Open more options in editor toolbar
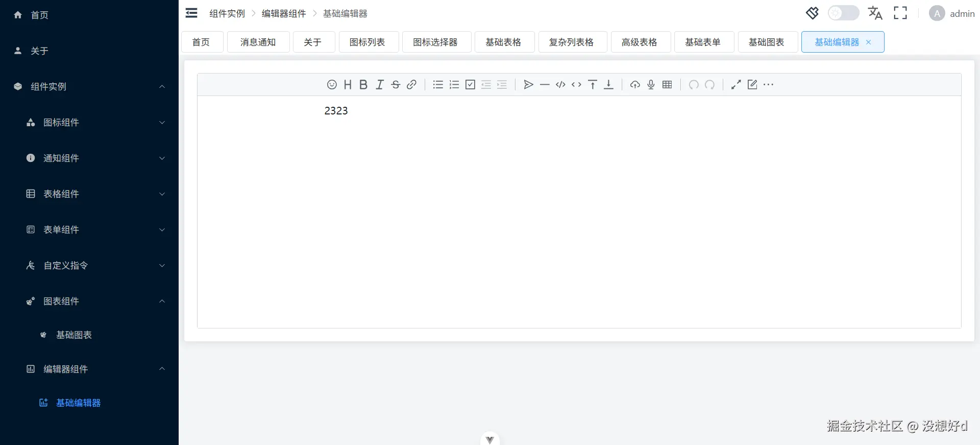Image resolution: width=980 pixels, height=445 pixels. click(x=768, y=85)
